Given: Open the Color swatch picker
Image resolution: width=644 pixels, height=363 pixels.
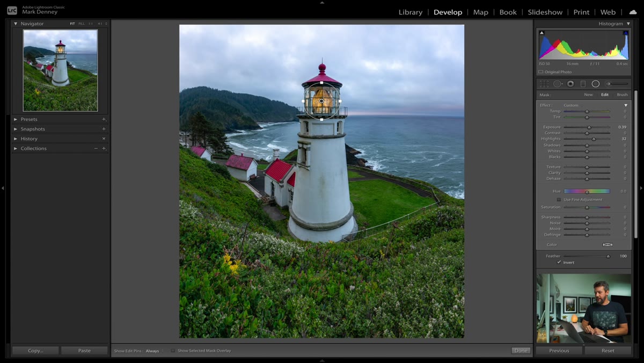Looking at the screenshot, I should [608, 245].
